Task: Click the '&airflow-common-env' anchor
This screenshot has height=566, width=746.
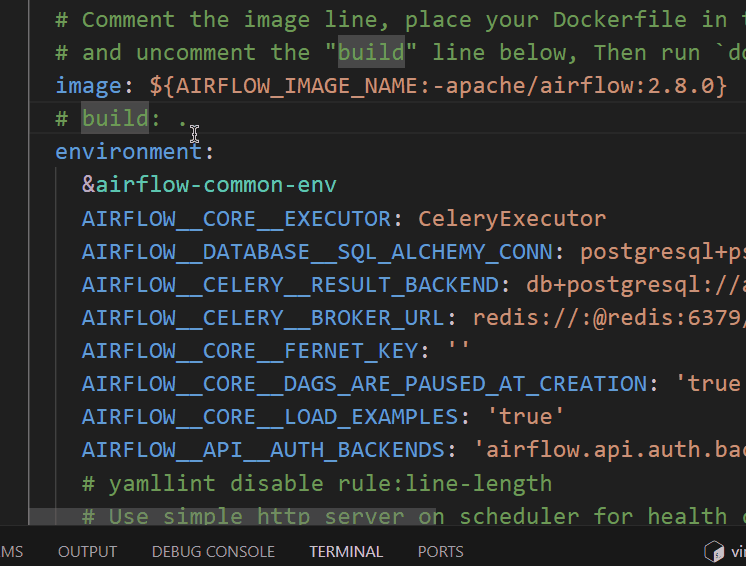Action: click(x=209, y=185)
